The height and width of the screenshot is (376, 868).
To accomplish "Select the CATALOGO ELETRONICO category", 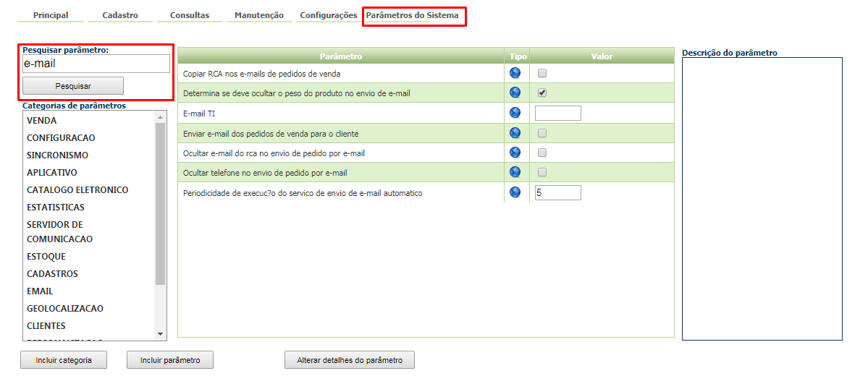I will (x=77, y=189).
